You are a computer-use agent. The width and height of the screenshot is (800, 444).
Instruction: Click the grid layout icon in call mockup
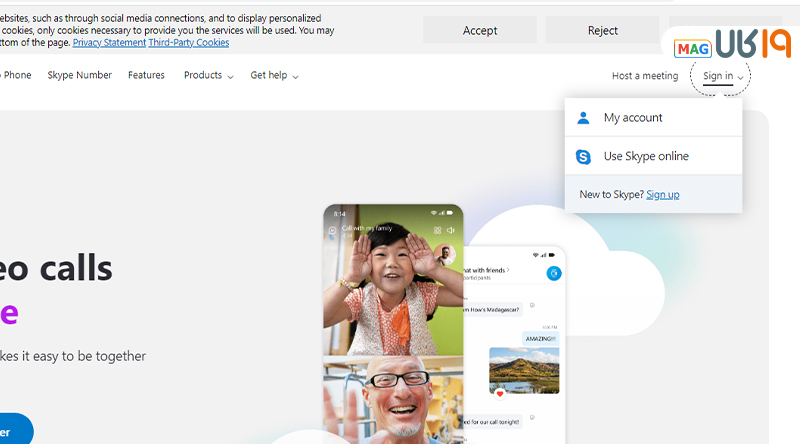coord(437,230)
